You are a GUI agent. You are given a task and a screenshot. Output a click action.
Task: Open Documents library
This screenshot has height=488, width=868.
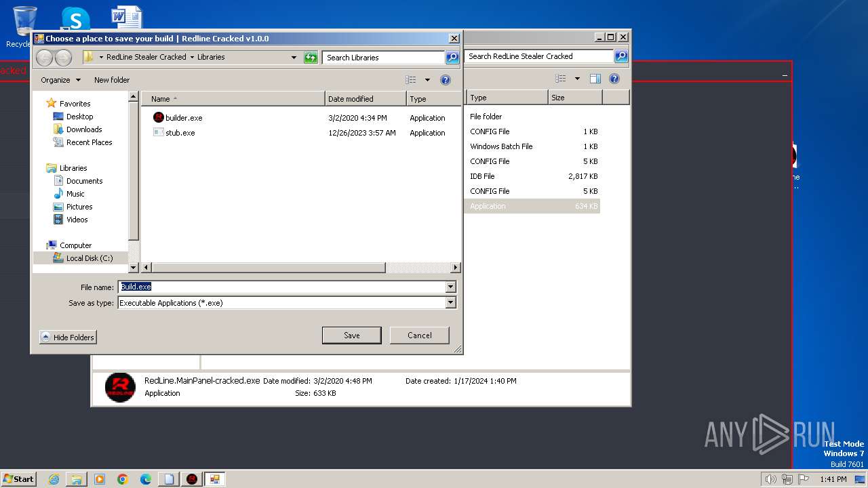(x=84, y=181)
